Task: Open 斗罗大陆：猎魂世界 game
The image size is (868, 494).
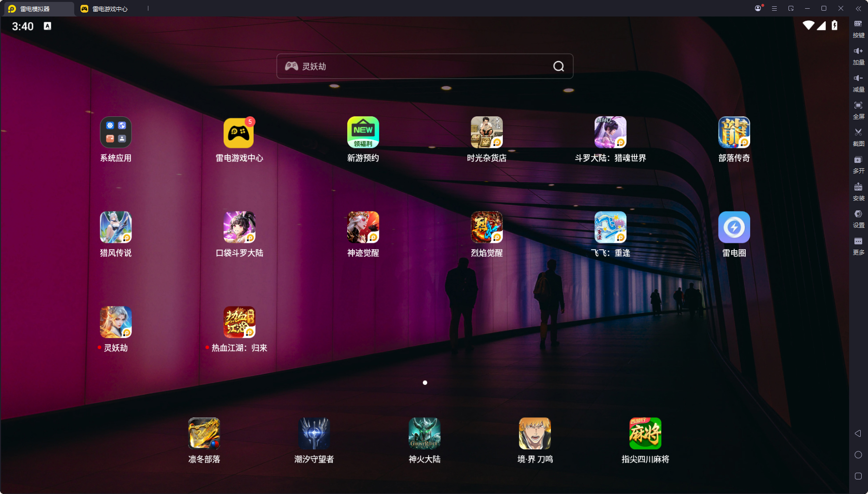Action: pyautogui.click(x=610, y=132)
